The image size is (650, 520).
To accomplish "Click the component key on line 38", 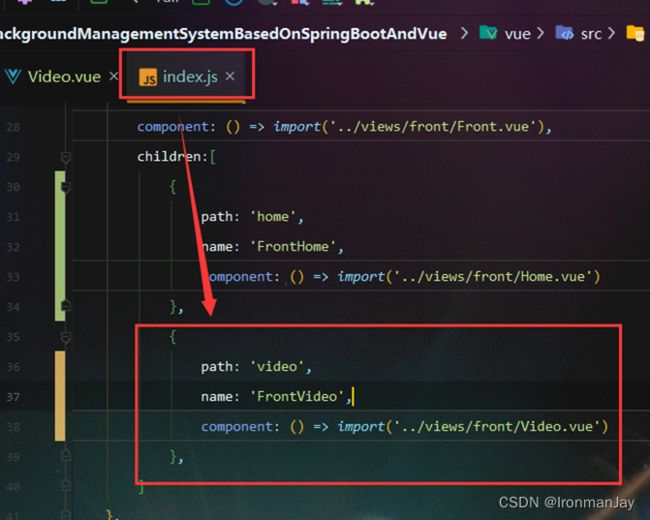I will pyautogui.click(x=237, y=427).
